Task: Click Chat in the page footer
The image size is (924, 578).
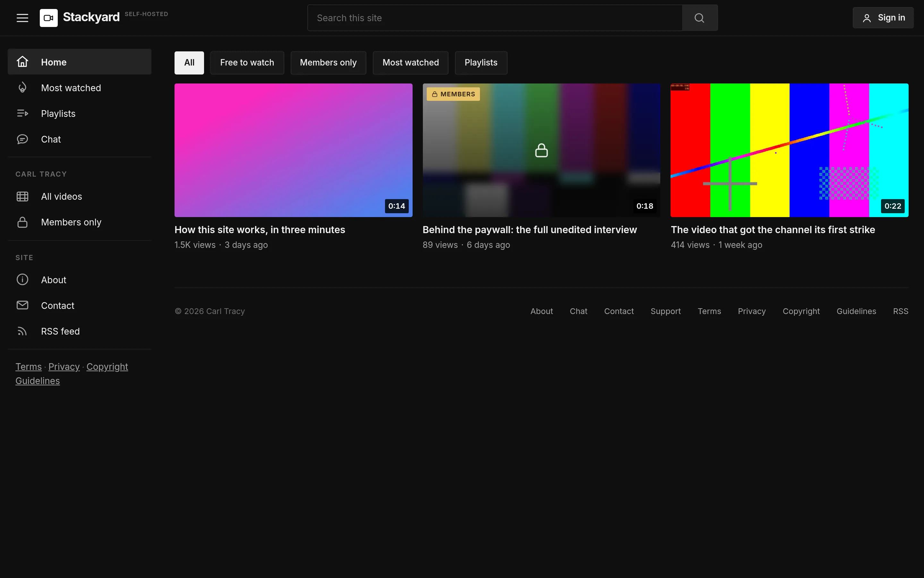Action: [578, 311]
